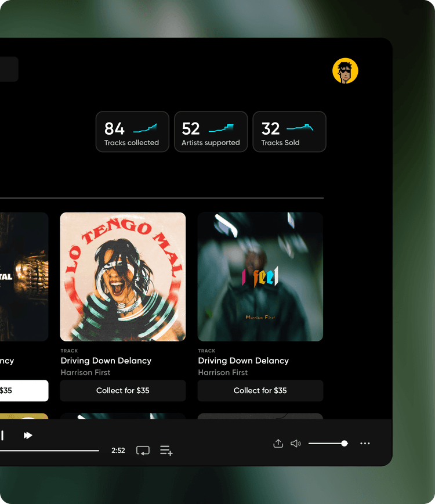Image resolution: width=435 pixels, height=504 pixels.
Task: Add current track to queue
Action: [x=166, y=451]
